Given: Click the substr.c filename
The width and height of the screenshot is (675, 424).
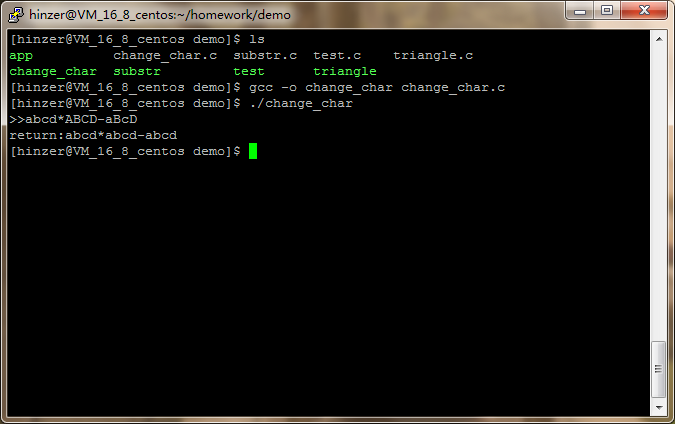Looking at the screenshot, I should coord(265,56).
